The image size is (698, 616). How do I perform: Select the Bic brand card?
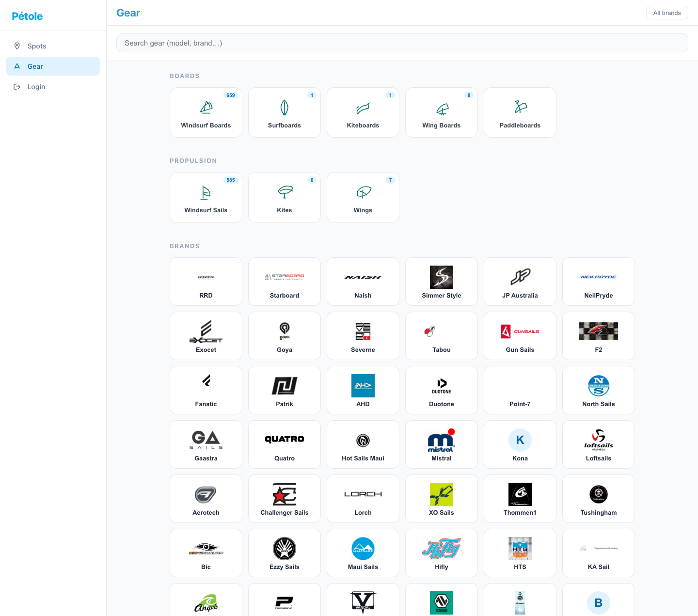click(206, 553)
